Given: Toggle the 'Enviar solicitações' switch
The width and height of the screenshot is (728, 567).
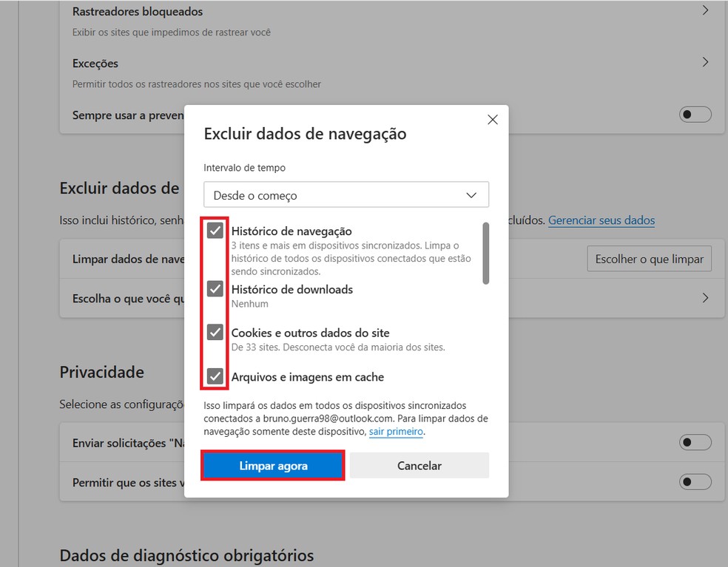Looking at the screenshot, I should coord(694,441).
